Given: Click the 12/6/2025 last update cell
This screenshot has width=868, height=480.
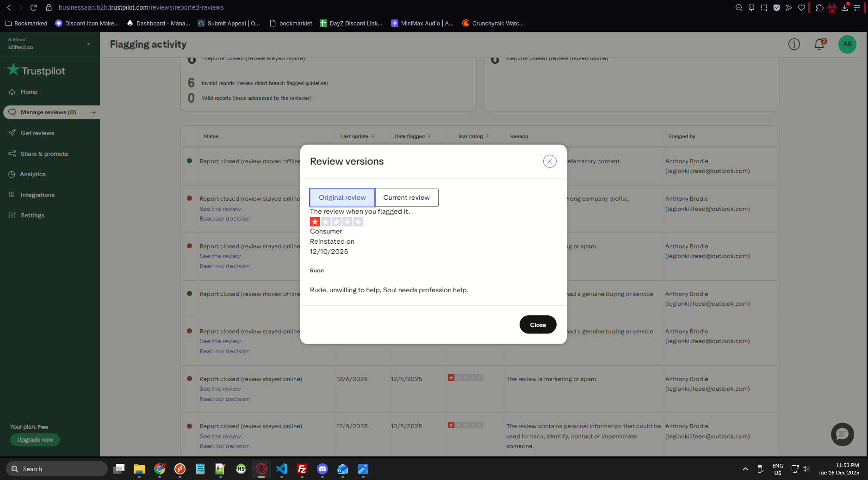Looking at the screenshot, I should pyautogui.click(x=352, y=379).
